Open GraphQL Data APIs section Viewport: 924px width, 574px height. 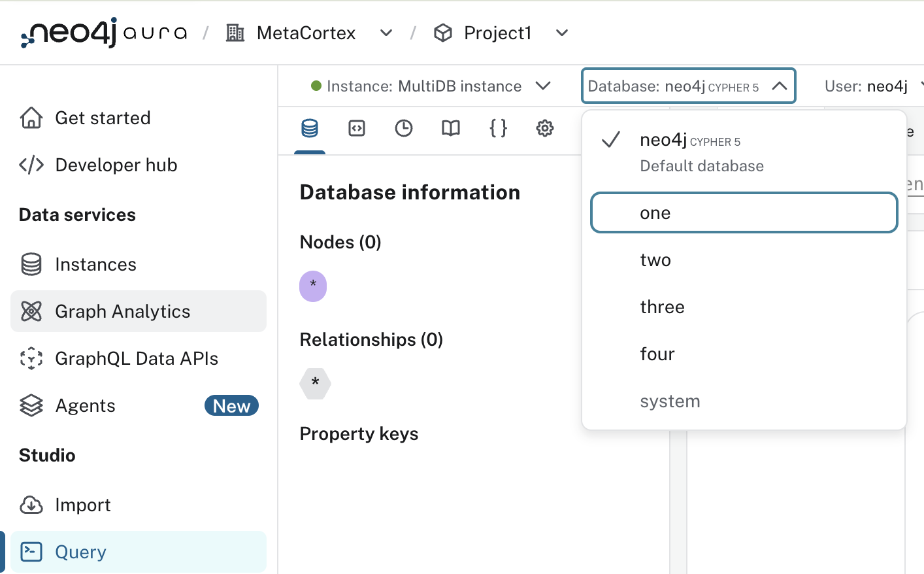point(139,358)
